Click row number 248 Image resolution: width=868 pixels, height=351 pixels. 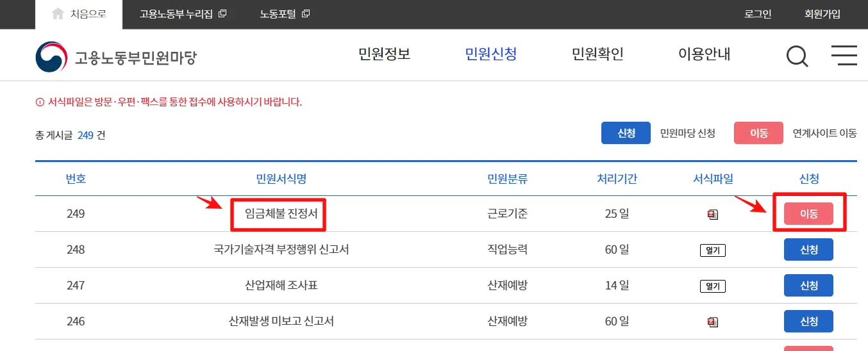(x=76, y=249)
